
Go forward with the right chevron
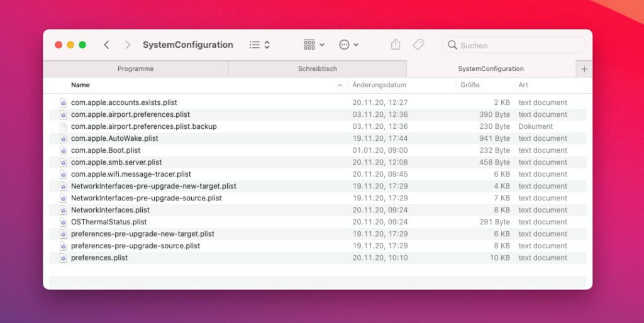[127, 45]
